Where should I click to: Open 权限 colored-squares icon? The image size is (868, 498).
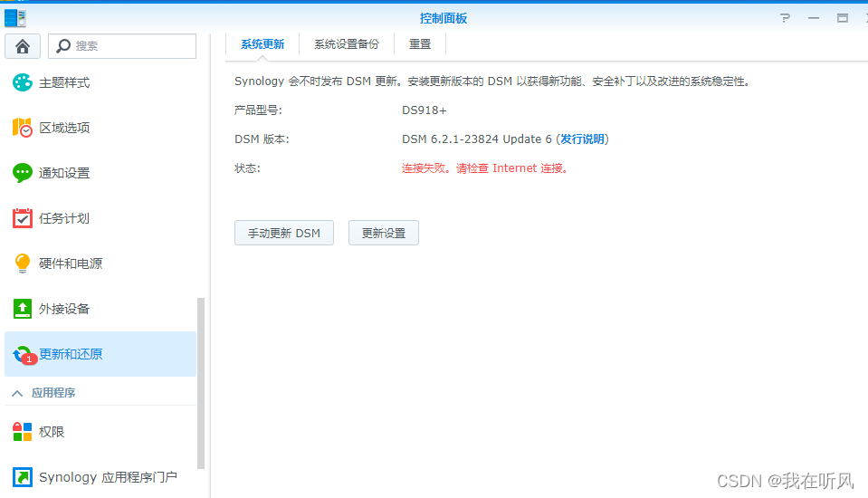click(22, 432)
